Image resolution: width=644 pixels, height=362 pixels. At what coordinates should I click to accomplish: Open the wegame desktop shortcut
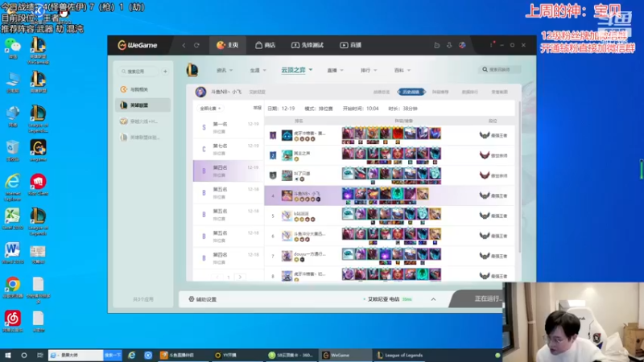tap(38, 150)
